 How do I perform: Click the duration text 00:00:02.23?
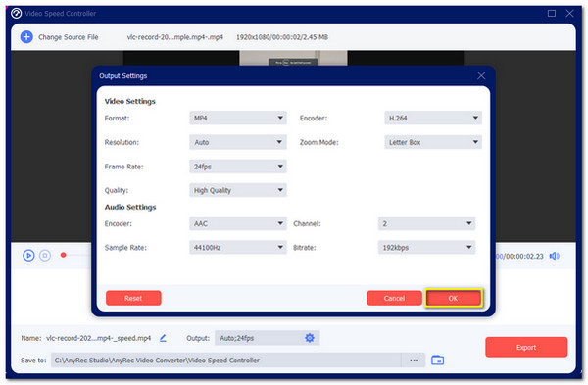point(524,256)
